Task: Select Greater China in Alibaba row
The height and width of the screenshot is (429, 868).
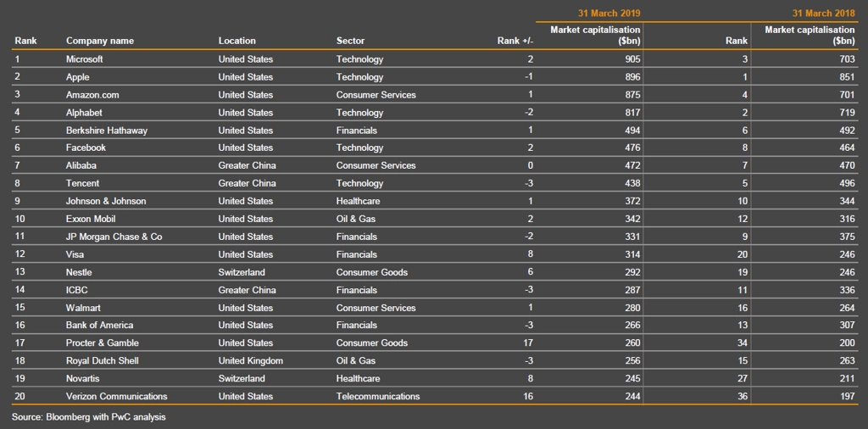Action: click(x=247, y=165)
